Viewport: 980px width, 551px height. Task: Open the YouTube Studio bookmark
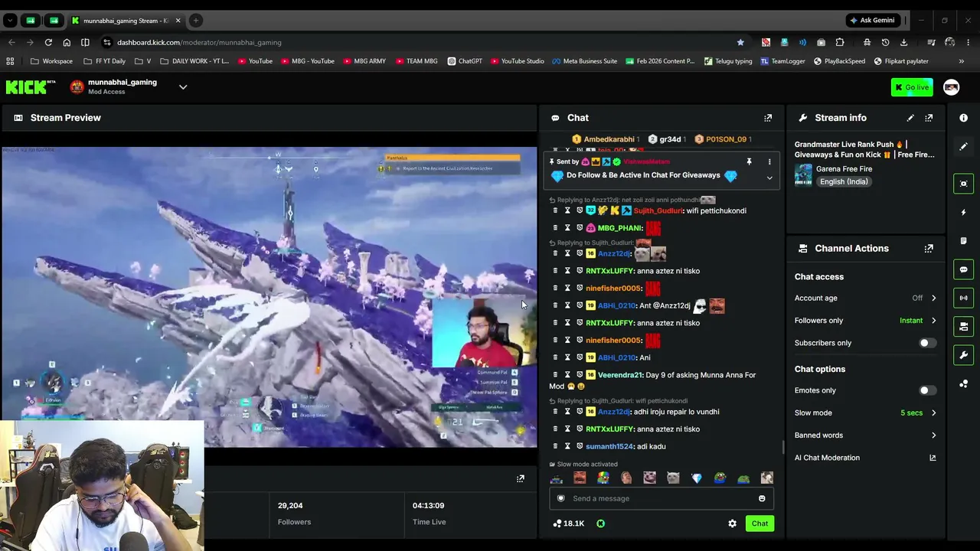click(x=518, y=61)
